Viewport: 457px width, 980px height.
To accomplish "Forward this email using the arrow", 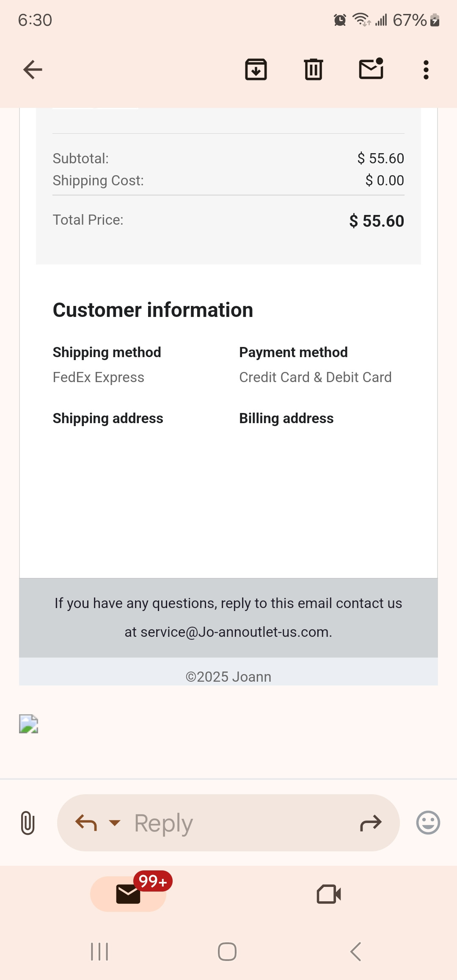I will 371,823.
